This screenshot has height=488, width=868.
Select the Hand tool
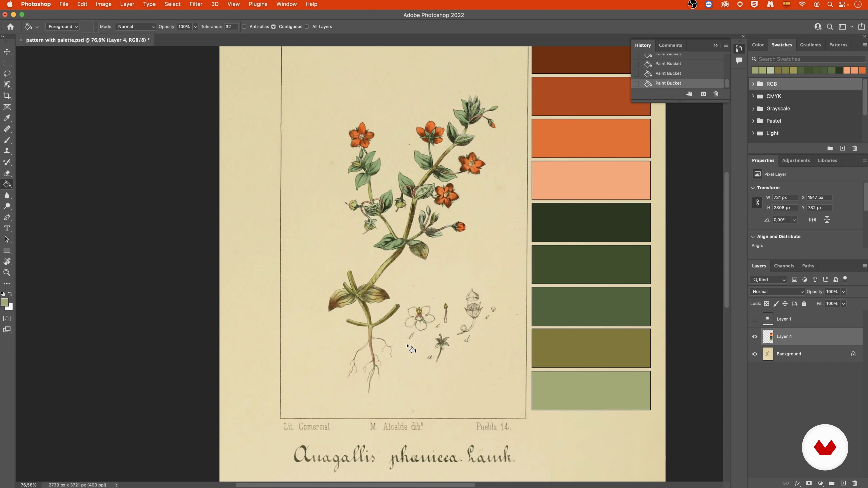(7, 262)
